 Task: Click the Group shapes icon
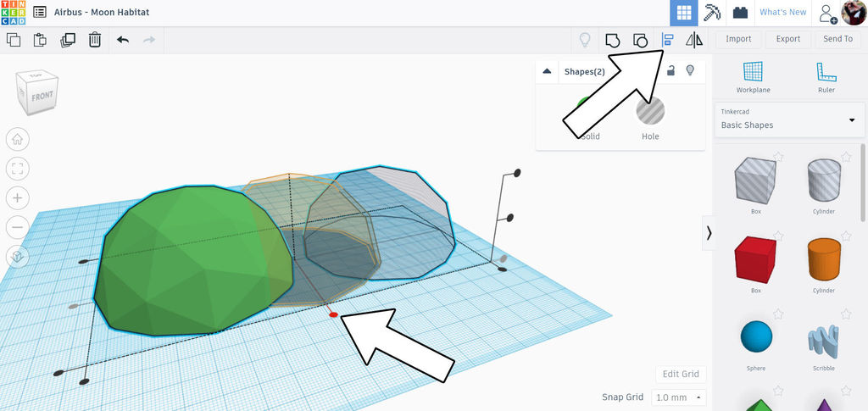point(612,40)
